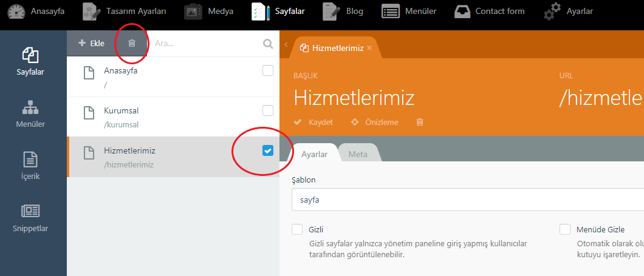Check the Anasayfa page checkbox

tap(268, 70)
